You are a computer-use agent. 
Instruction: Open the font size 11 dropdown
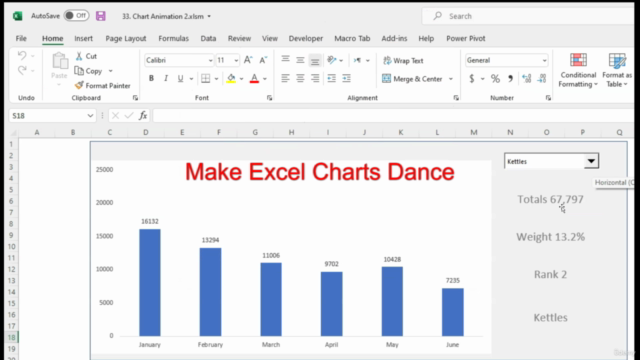[x=236, y=60]
